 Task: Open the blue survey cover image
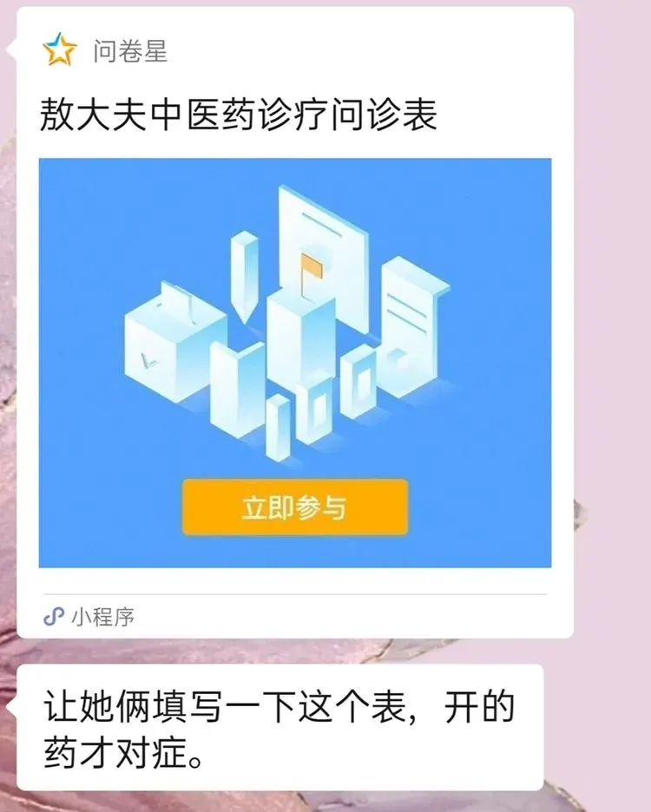click(295, 363)
